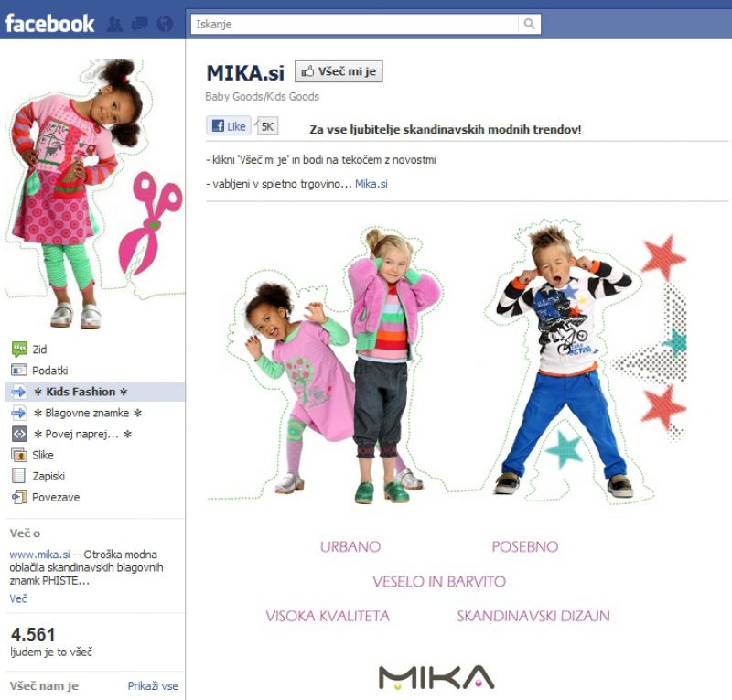Open the friend requests icon
Viewport: 732px width, 700px height.
[114, 24]
